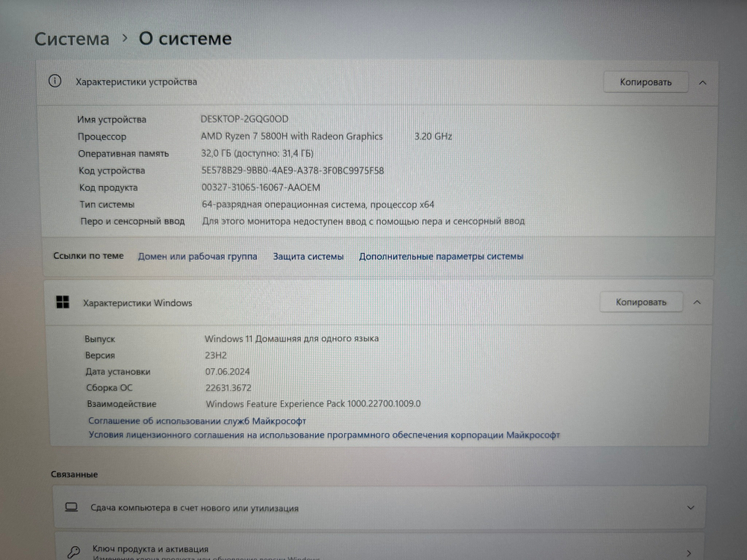
Task: Click the key icon beside Ключ продукта и активация
Action: pos(72,551)
